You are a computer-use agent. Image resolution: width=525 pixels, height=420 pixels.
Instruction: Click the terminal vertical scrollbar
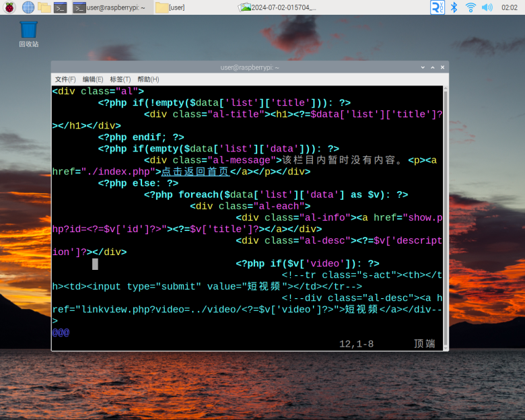446,218
